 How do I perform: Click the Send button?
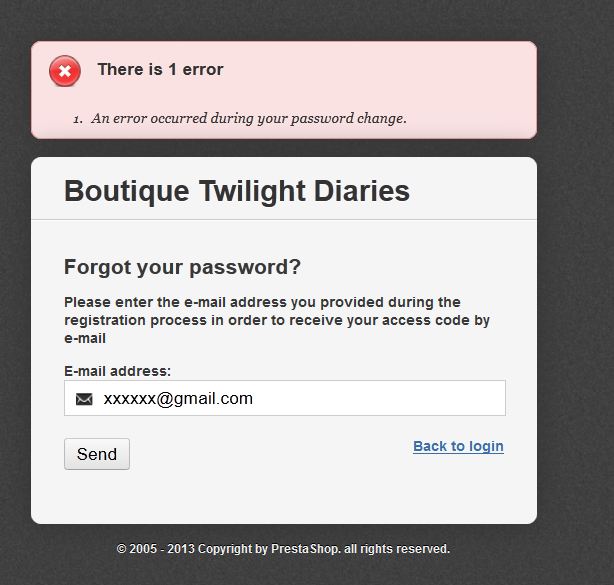(x=97, y=454)
